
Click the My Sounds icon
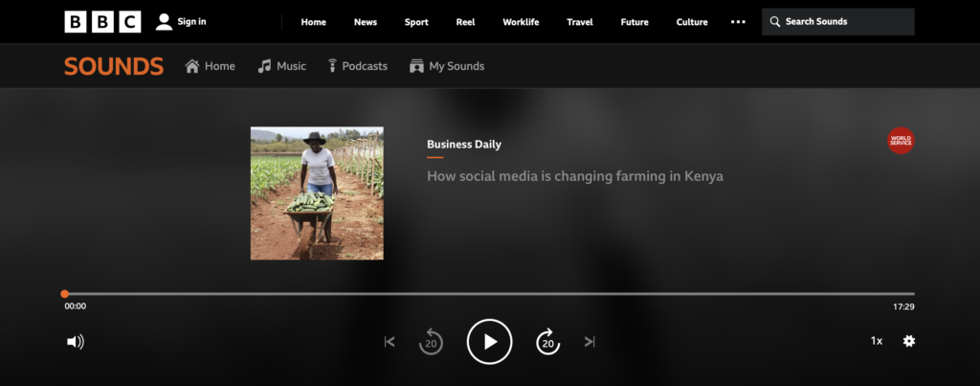416,66
